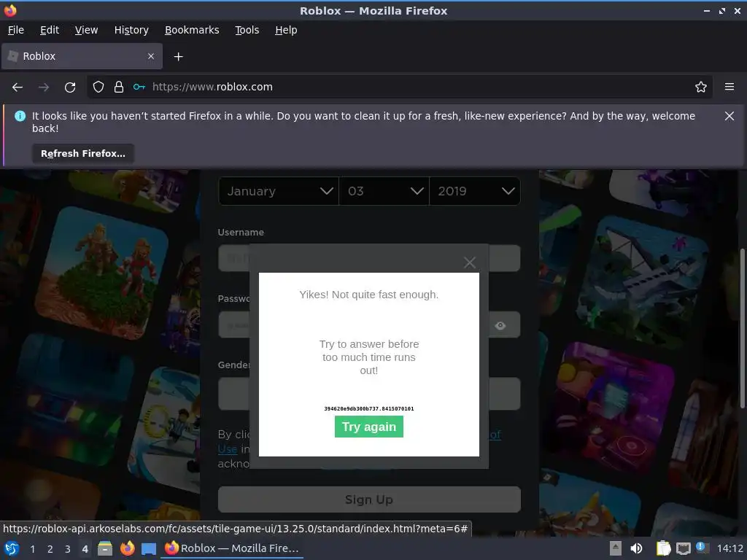This screenshot has width=747, height=560.
Task: Click the info icon in notification bar
Action: [x=20, y=116]
